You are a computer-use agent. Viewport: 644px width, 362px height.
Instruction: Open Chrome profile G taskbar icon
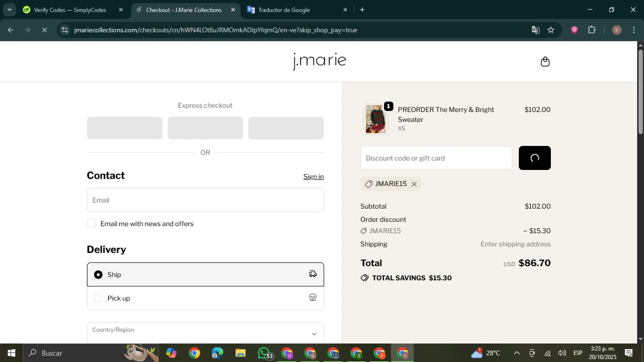point(310,353)
